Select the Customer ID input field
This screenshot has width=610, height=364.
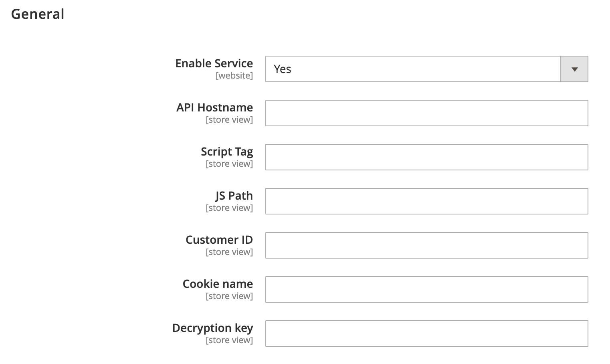(x=426, y=245)
